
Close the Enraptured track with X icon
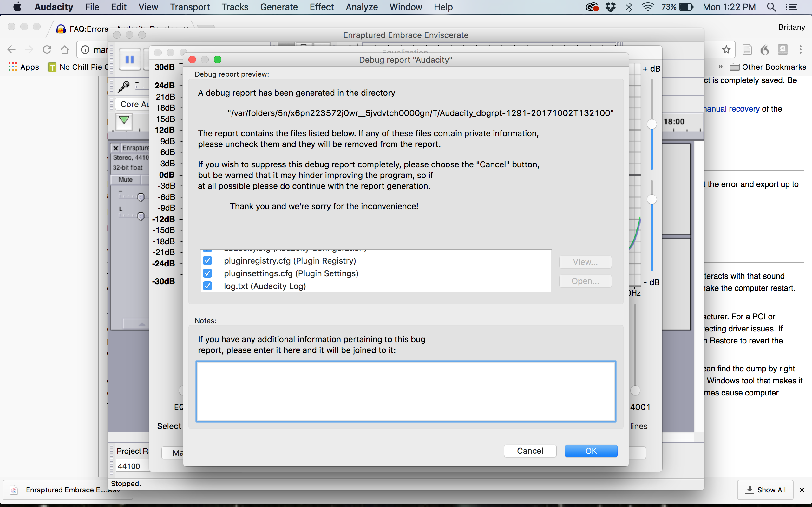(x=116, y=148)
